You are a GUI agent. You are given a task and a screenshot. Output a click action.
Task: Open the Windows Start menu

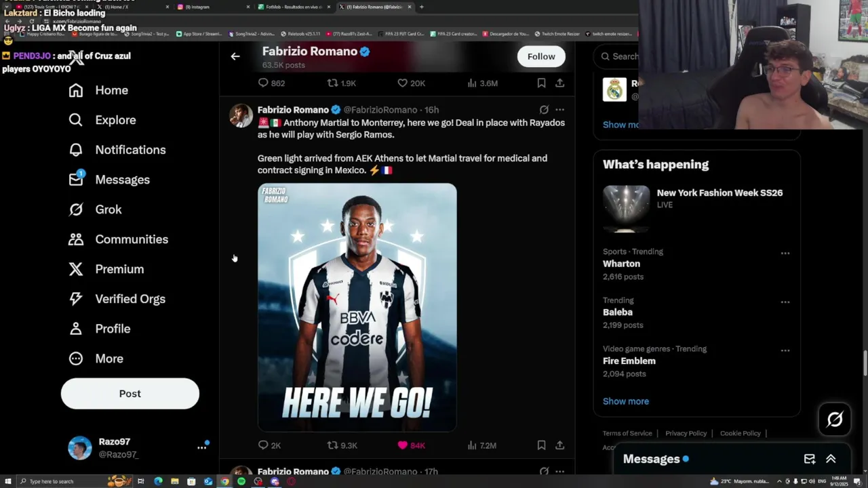pos(7,481)
